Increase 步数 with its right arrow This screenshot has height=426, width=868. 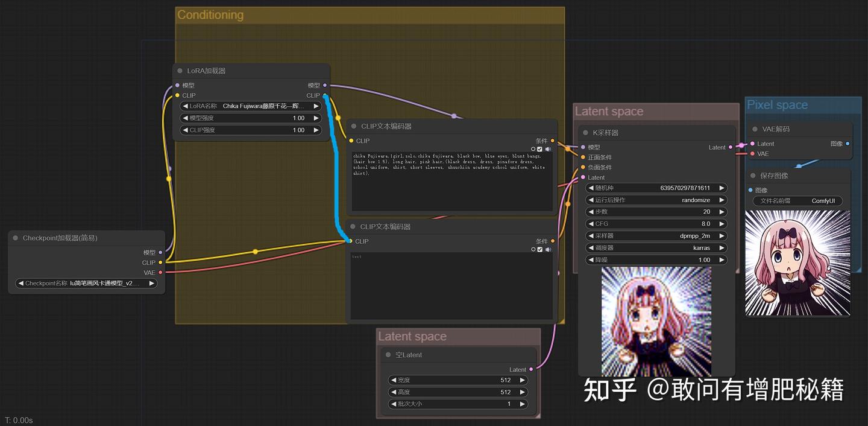[722, 212]
